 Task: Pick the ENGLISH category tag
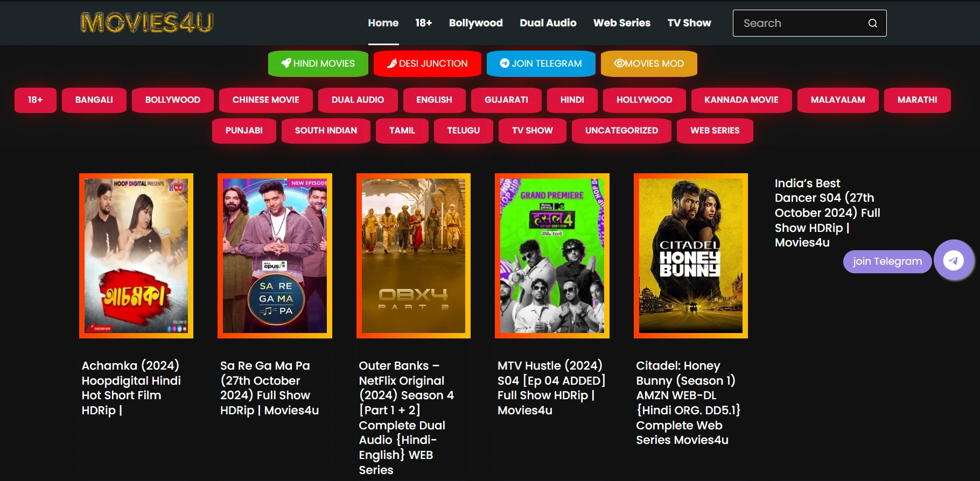[435, 100]
